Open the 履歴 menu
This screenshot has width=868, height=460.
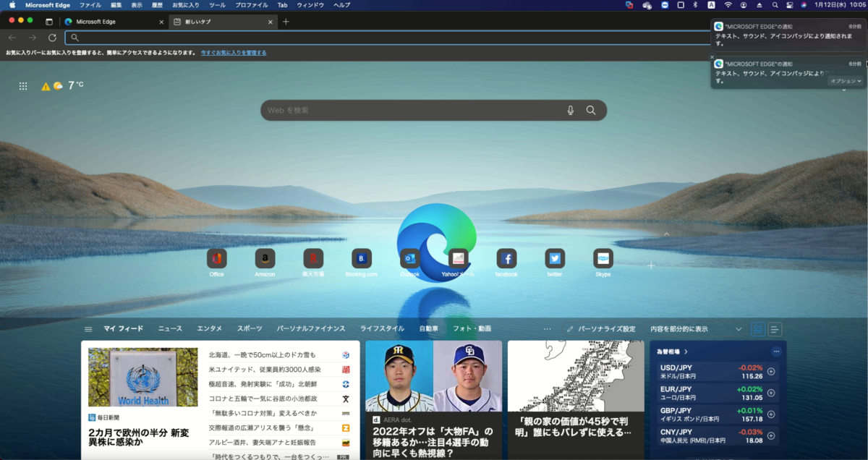[157, 5]
